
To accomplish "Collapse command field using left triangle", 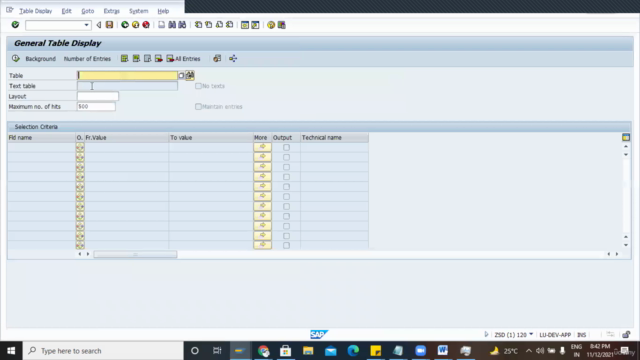I will coord(99,25).
